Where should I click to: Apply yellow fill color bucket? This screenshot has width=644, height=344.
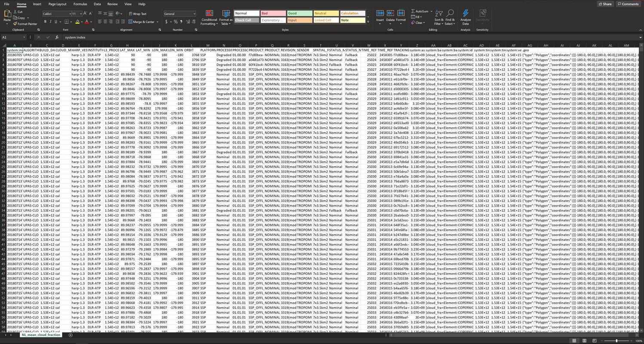[x=77, y=22]
